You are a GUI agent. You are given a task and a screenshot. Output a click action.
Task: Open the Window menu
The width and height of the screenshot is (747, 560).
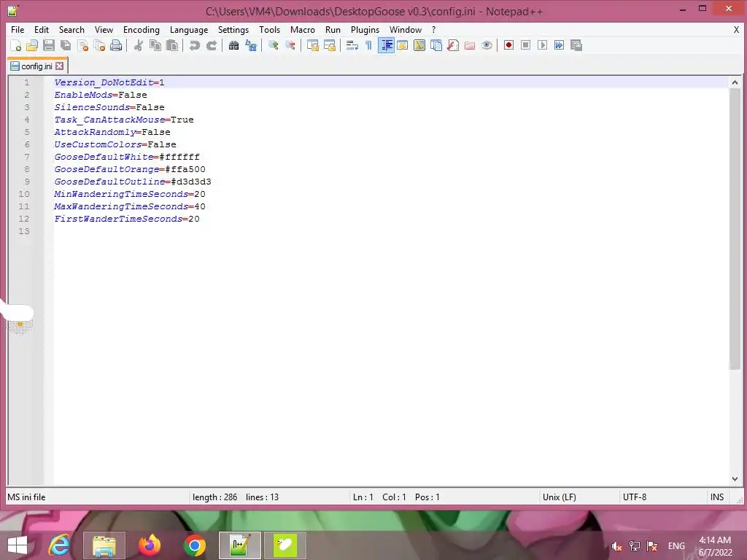coord(406,29)
